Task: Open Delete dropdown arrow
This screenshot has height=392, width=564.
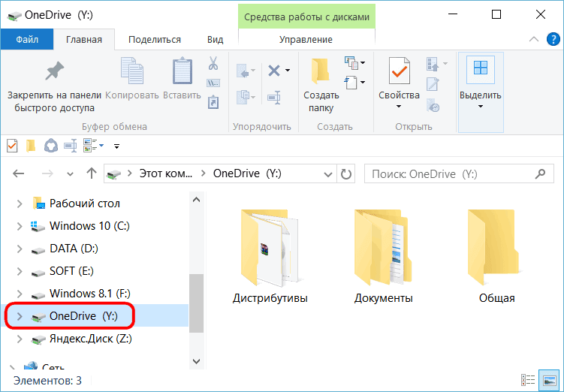Action: tap(288, 70)
